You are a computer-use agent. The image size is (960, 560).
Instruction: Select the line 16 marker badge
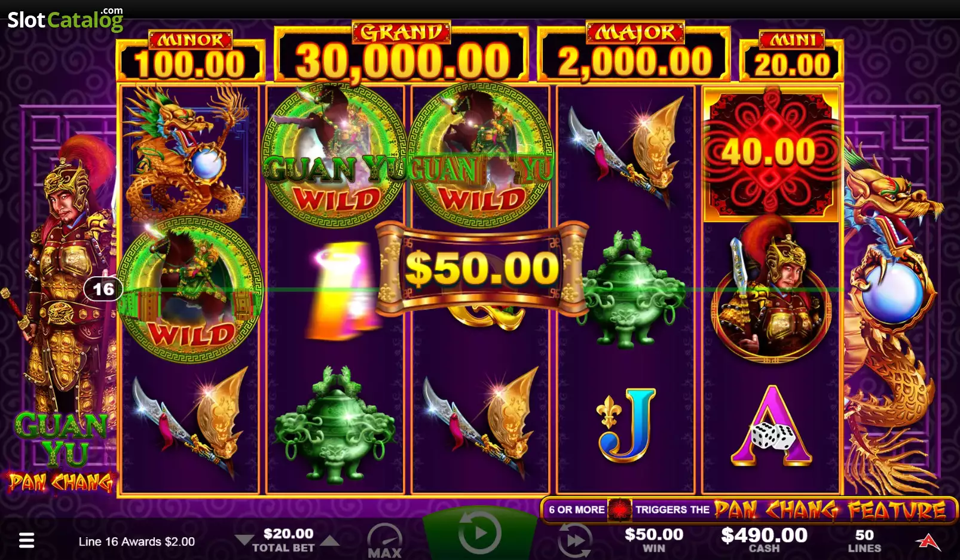pyautogui.click(x=103, y=289)
